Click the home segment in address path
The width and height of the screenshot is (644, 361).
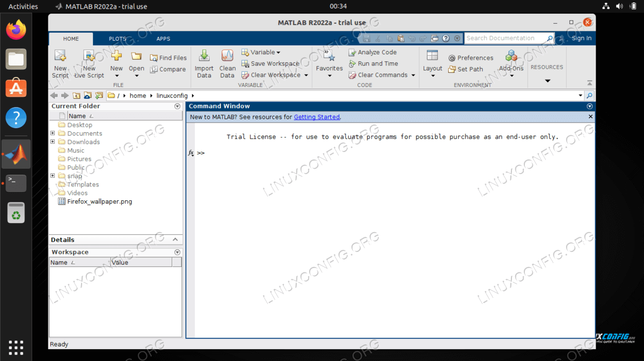(x=138, y=96)
